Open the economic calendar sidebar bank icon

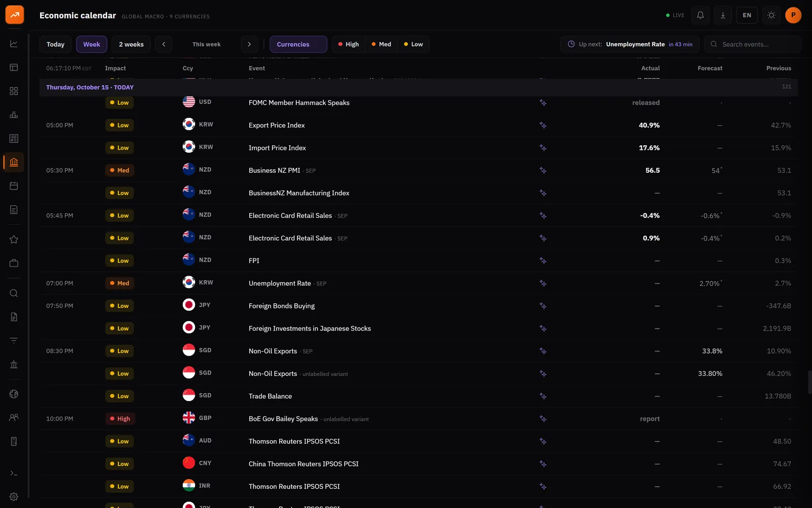(14, 162)
